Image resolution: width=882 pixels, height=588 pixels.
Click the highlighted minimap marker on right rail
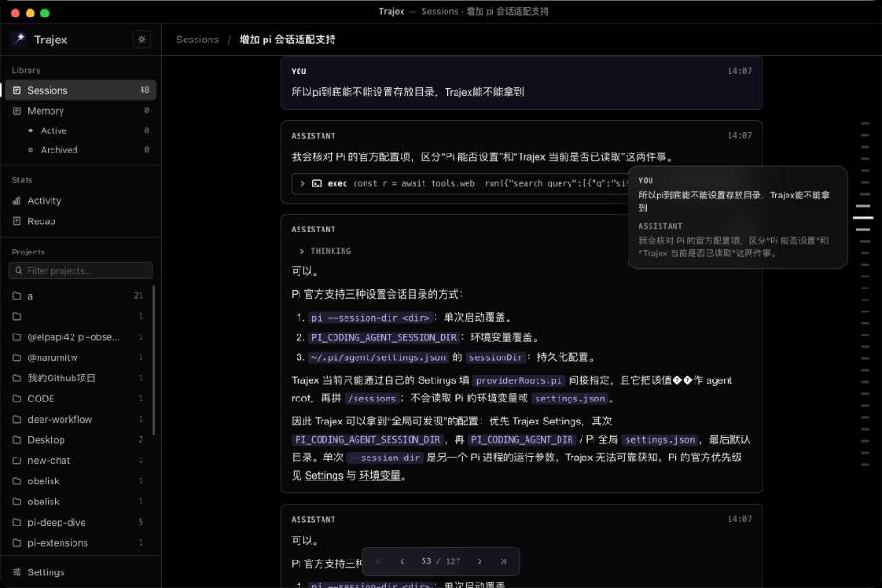point(863,218)
